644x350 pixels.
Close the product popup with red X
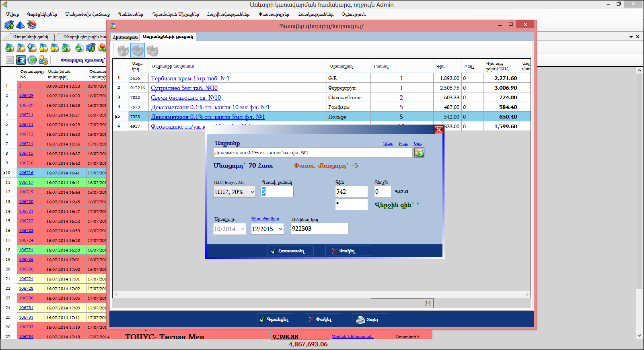coord(438,130)
